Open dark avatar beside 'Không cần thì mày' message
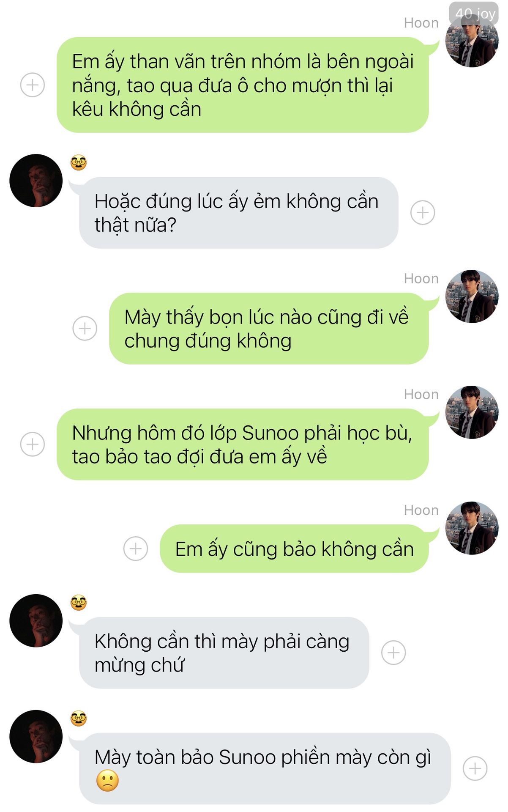This screenshot has height=812, width=508. point(36,621)
